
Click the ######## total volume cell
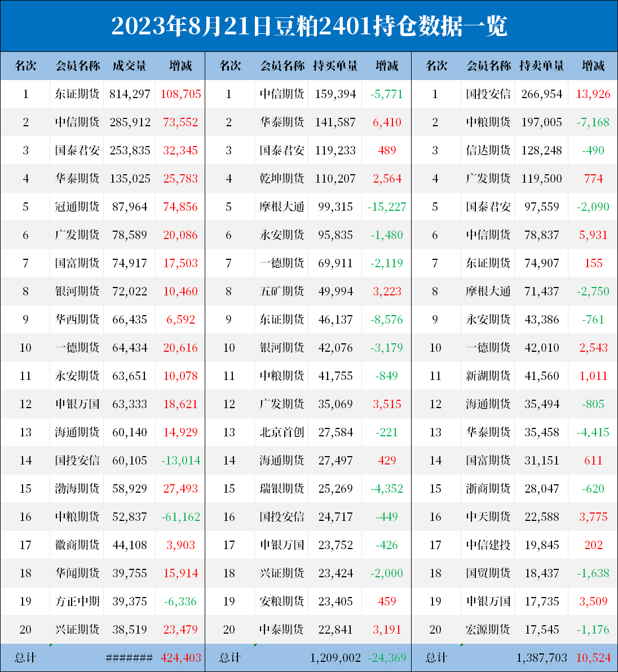click(129, 658)
